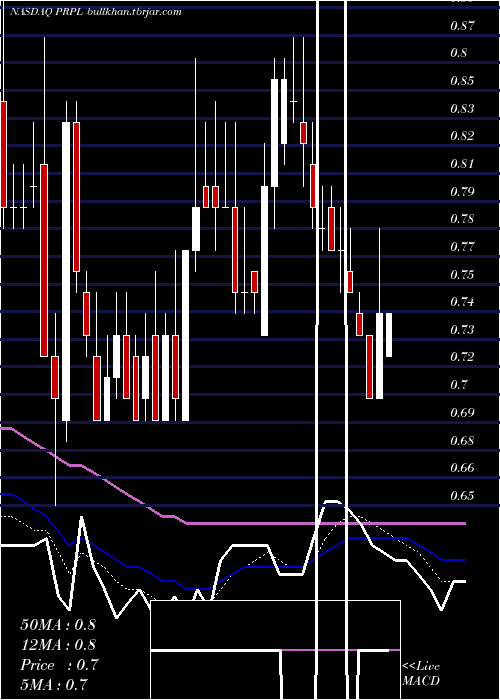The image size is (500, 700).
Task: Click the 0.85 price axis label
Action: (462, 81)
